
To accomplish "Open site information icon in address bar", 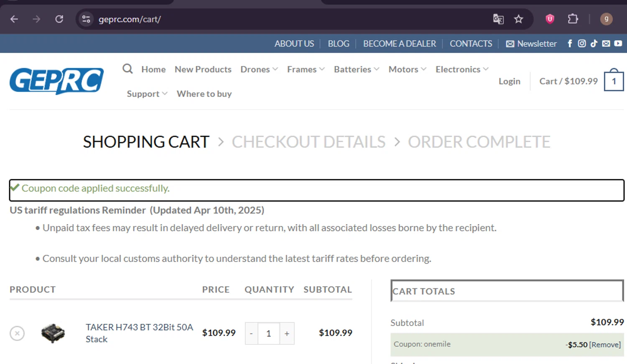I will coord(86,19).
